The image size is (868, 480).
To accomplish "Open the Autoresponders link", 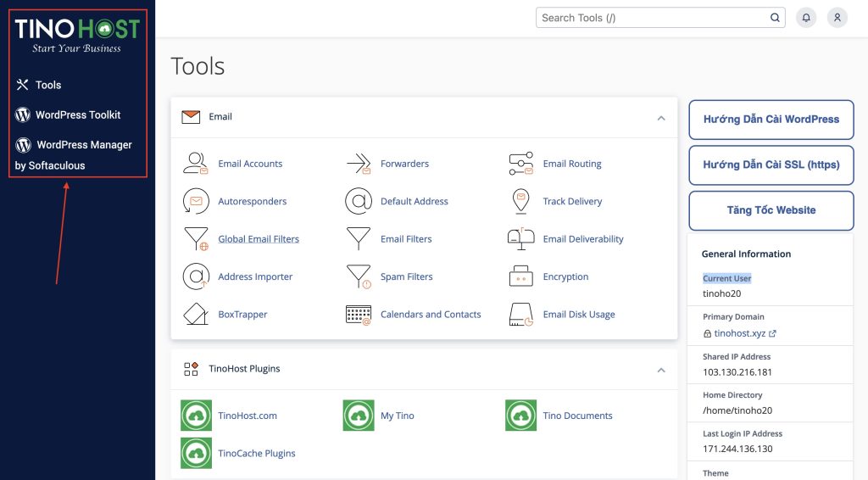I will tap(253, 202).
